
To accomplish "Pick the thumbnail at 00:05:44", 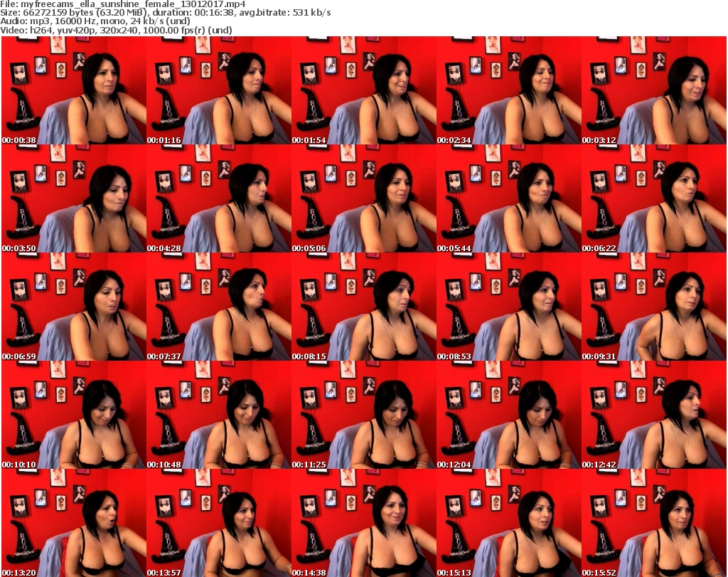I will tap(509, 198).
